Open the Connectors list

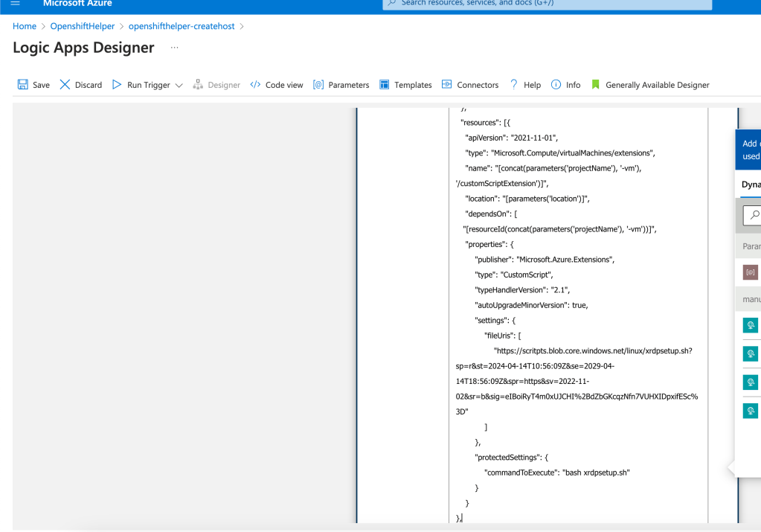click(x=478, y=85)
